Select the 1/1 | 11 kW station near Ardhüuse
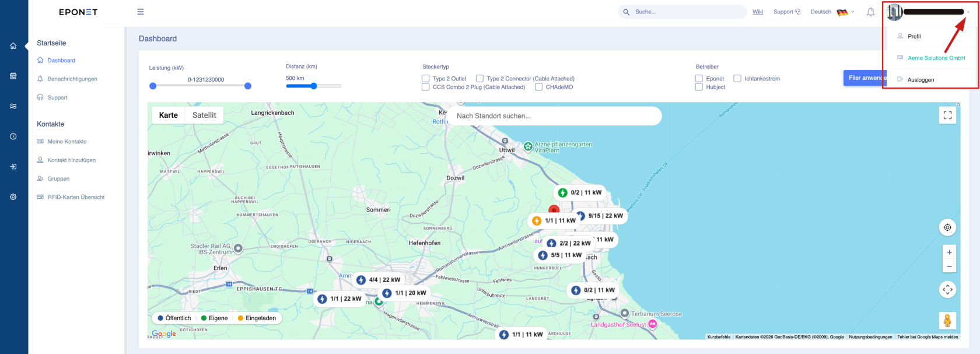The image size is (980, 354). tap(521, 334)
